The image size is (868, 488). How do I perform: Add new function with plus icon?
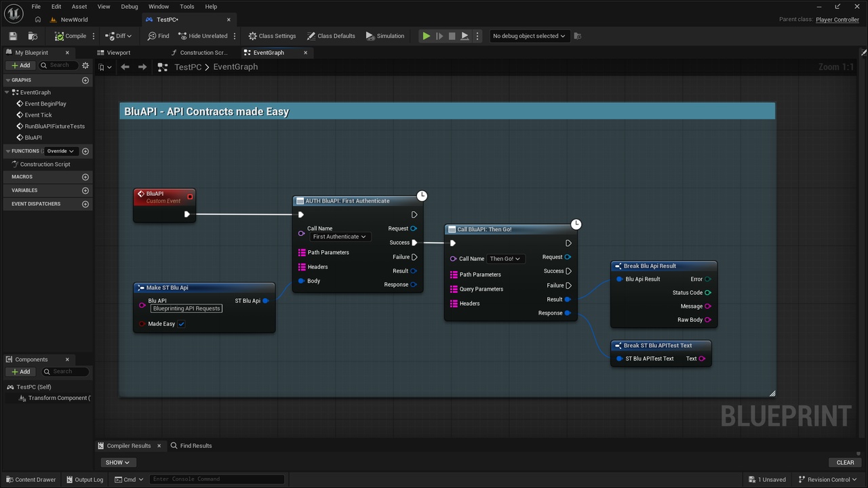point(85,151)
